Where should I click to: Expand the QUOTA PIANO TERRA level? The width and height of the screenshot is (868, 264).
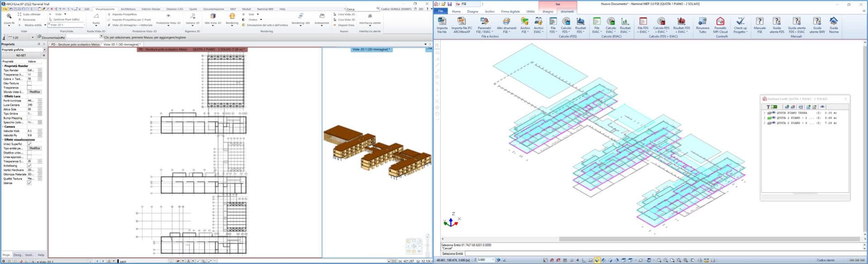click(764, 113)
